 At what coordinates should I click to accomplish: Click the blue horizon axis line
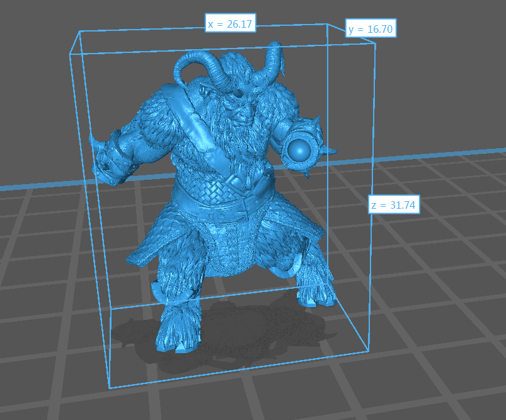[441, 157]
